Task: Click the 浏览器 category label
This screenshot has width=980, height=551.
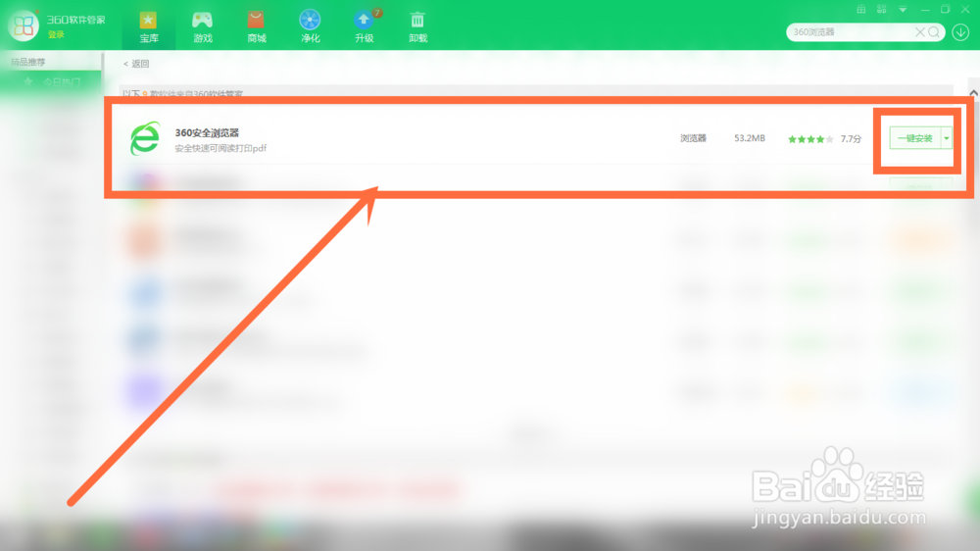Action: click(693, 138)
